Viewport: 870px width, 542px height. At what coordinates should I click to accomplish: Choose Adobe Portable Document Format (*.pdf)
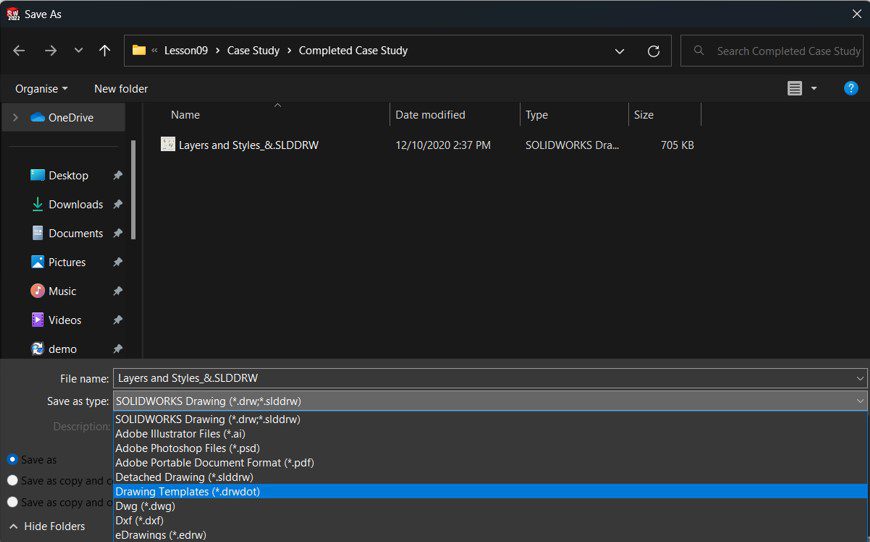[x=214, y=463]
